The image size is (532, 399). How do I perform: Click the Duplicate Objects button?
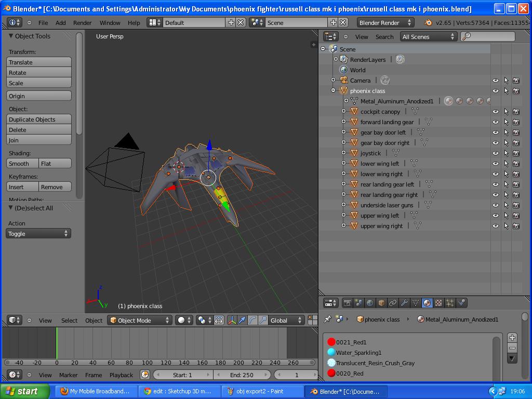(39, 119)
